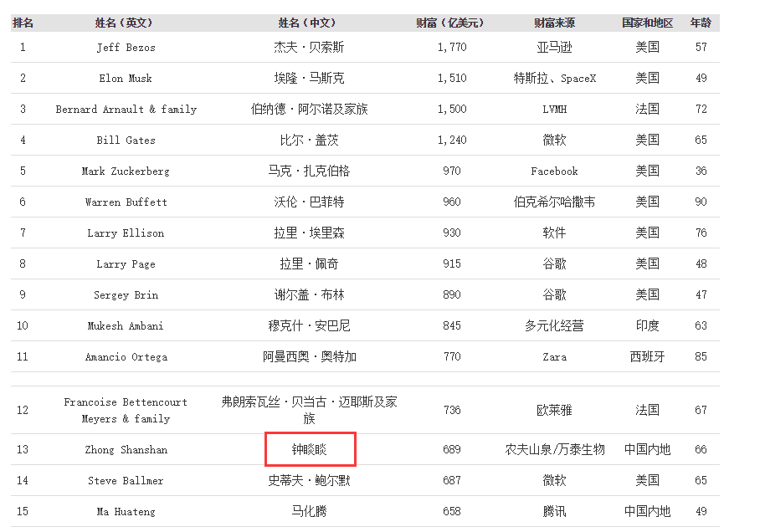The height and width of the screenshot is (532, 765).
Task: Select the 西班牙 country cell
Action: pyautogui.click(x=647, y=357)
